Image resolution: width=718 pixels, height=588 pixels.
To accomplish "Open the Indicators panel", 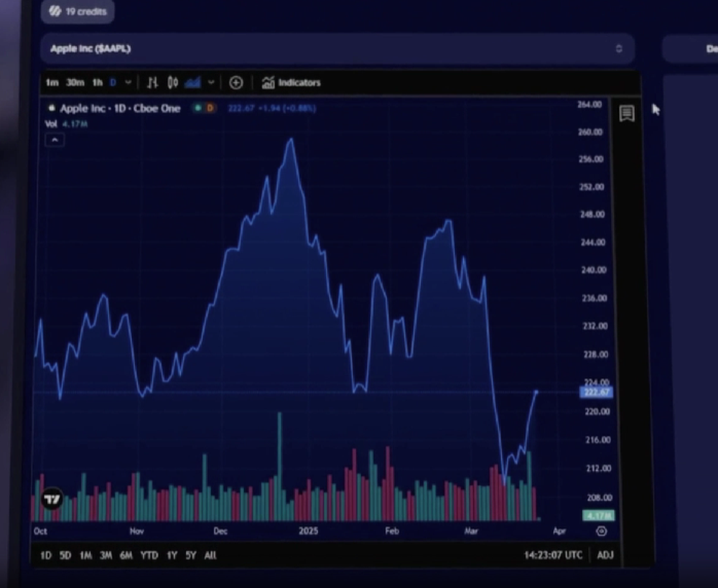I will (292, 83).
